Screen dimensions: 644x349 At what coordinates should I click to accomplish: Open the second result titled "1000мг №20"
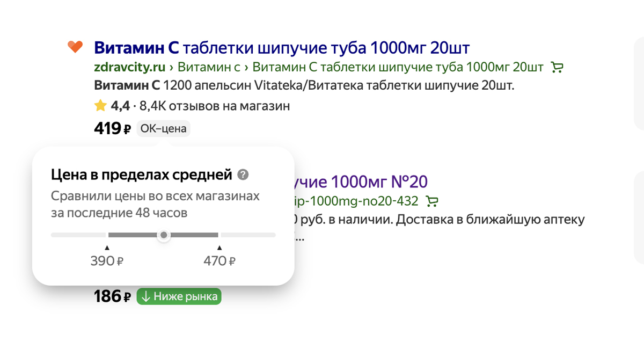click(361, 182)
